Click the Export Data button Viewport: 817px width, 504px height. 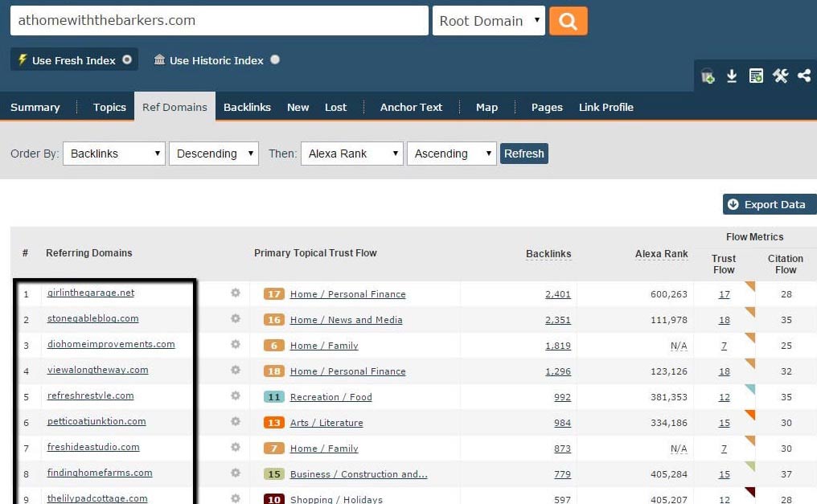click(x=769, y=204)
